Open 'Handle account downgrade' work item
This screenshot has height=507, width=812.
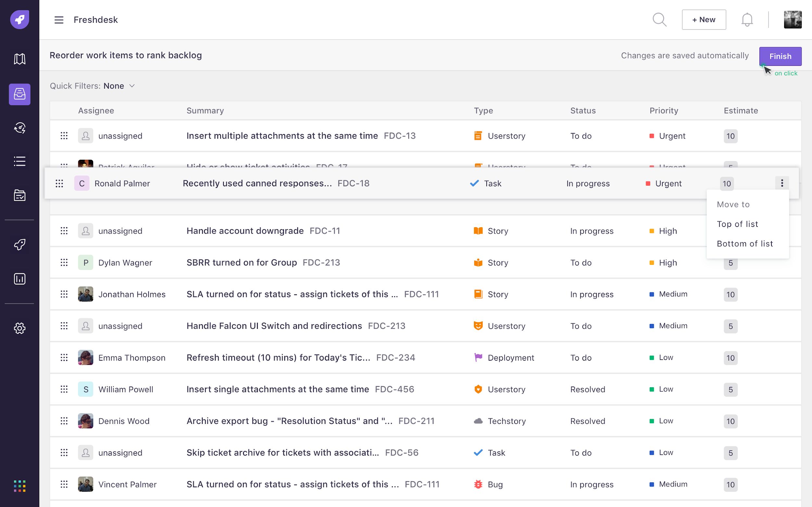click(245, 231)
